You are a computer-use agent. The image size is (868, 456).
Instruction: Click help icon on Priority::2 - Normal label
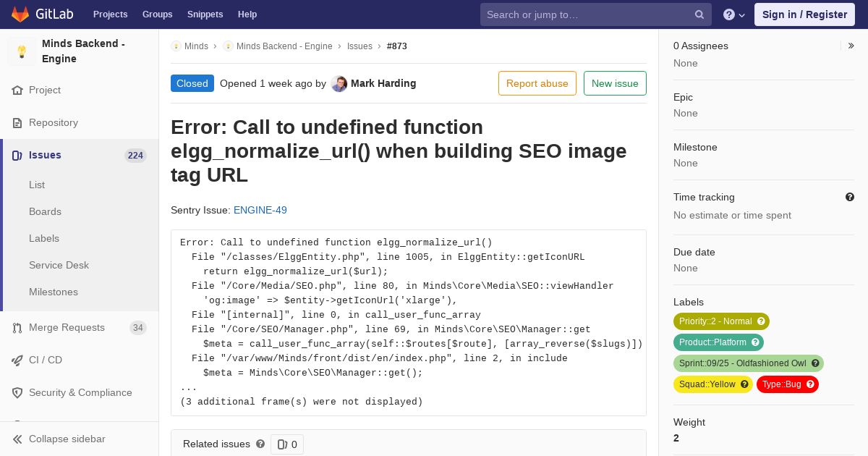click(761, 321)
